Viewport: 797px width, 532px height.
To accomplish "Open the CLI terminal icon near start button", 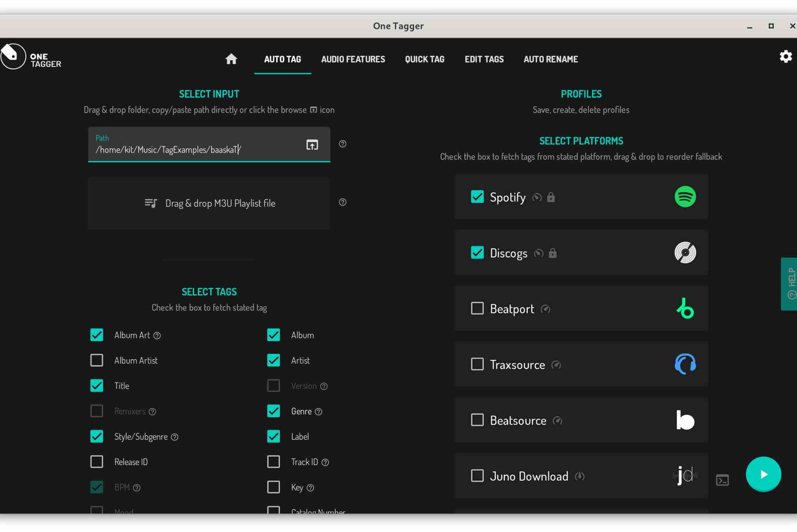I will click(722, 480).
